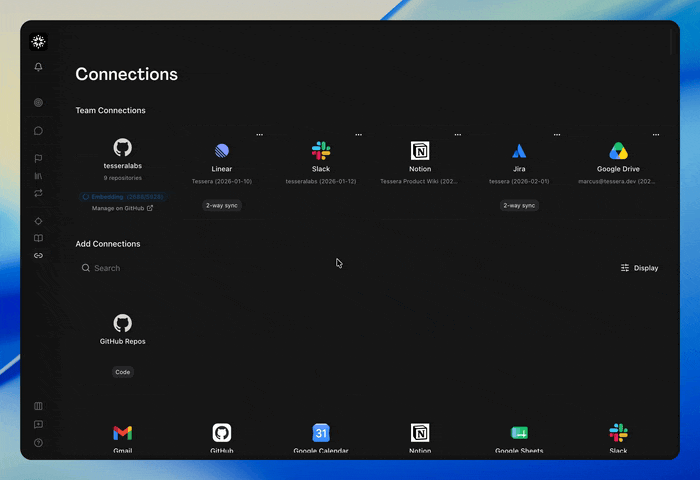Open Display options for connections
Image resolution: width=700 pixels, height=480 pixels.
click(x=639, y=268)
